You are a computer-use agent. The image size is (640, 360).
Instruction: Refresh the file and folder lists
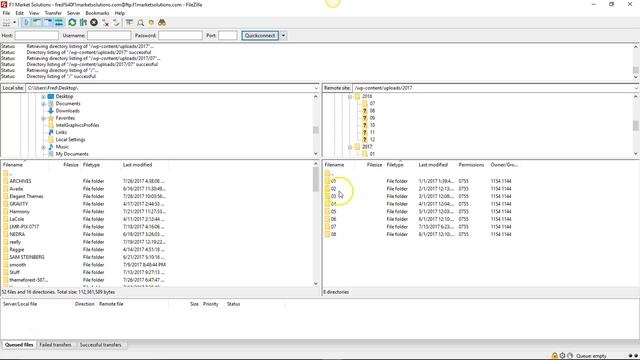click(x=72, y=23)
